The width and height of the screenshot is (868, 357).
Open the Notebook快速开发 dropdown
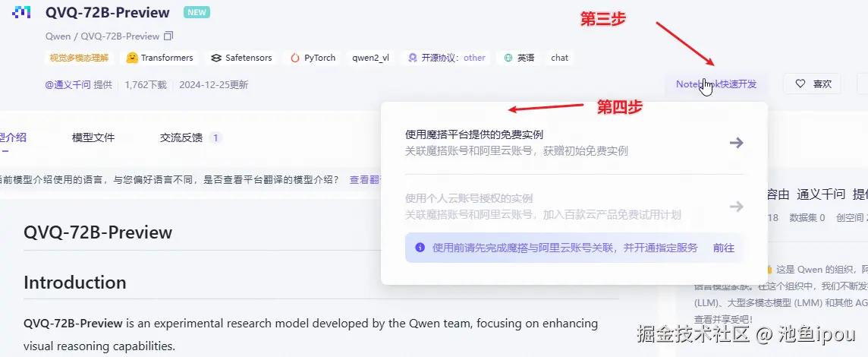[716, 84]
